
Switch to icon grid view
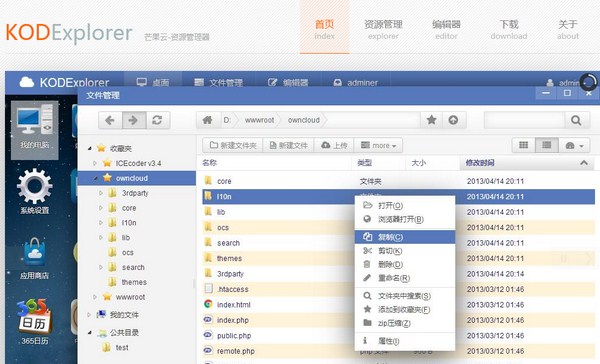pos(523,145)
